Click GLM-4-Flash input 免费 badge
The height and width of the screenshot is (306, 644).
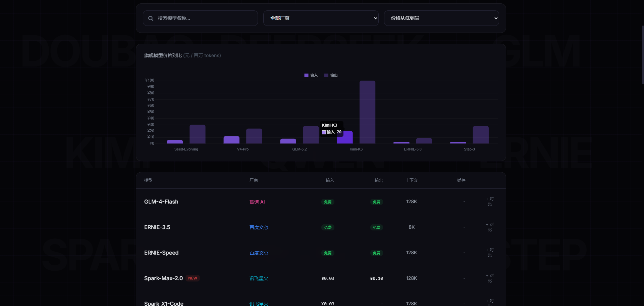click(328, 202)
